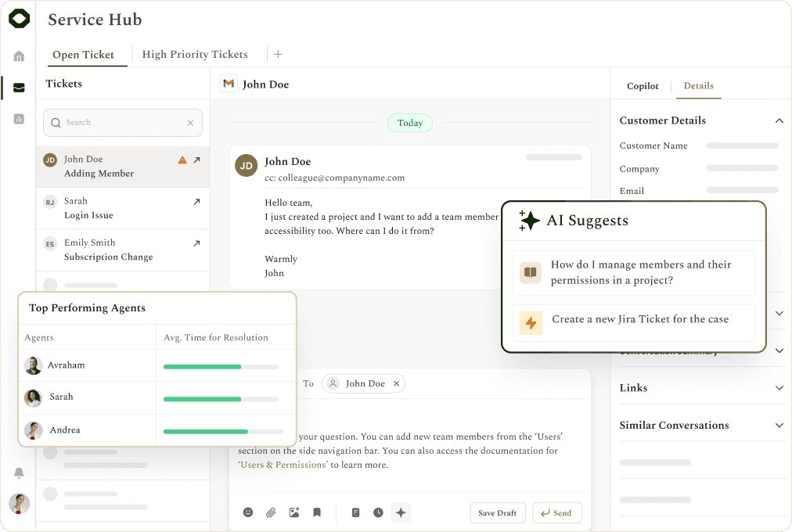Open John Doe ticket in new view arrow
Image resolution: width=792 pixels, height=532 pixels.
(x=197, y=160)
